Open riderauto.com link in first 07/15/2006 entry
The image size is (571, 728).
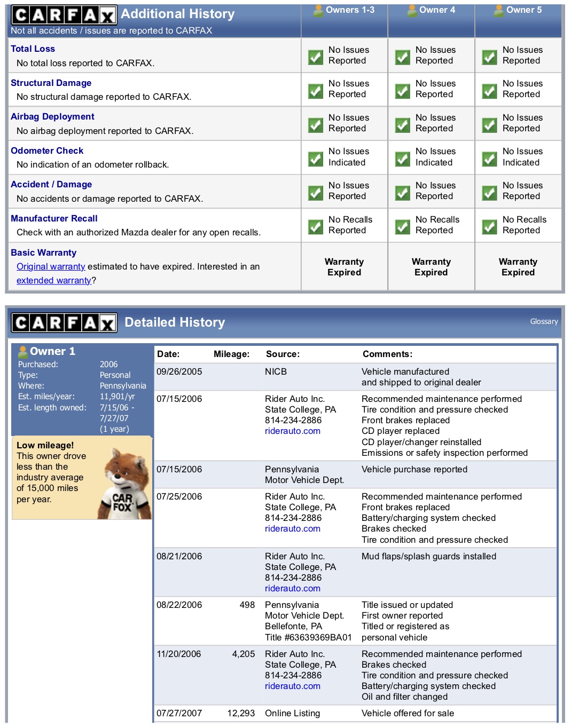(293, 431)
